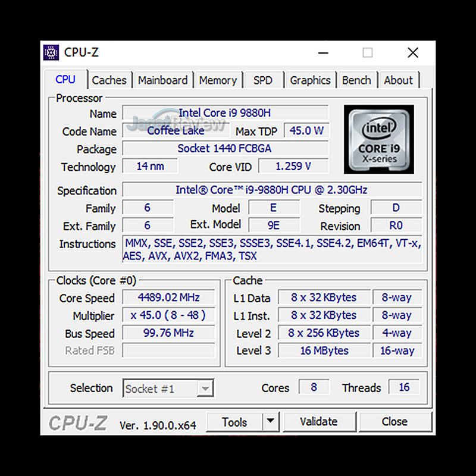Minimize the CPU-Z window
476x476 pixels.
pyautogui.click(x=323, y=52)
